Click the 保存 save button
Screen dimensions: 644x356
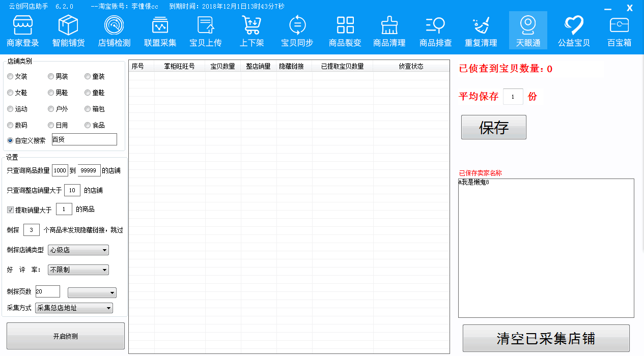(x=494, y=127)
